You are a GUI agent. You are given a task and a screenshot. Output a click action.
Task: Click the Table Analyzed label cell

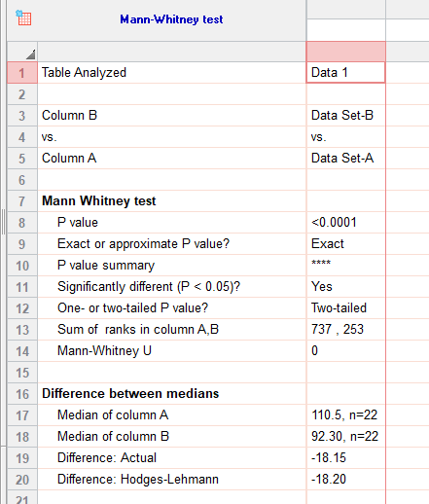coord(172,72)
